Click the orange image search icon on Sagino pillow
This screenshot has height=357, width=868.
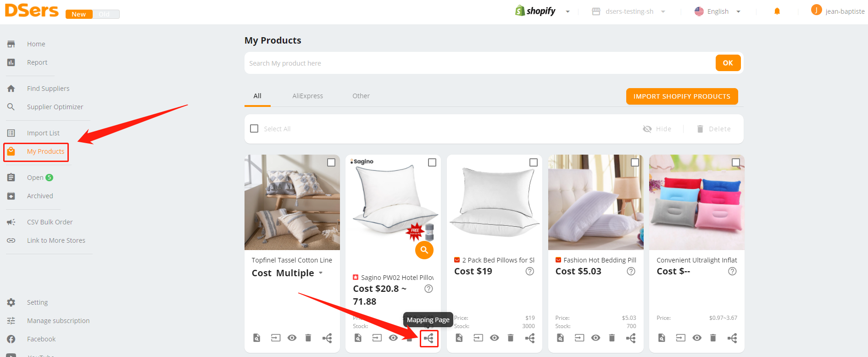pyautogui.click(x=424, y=250)
